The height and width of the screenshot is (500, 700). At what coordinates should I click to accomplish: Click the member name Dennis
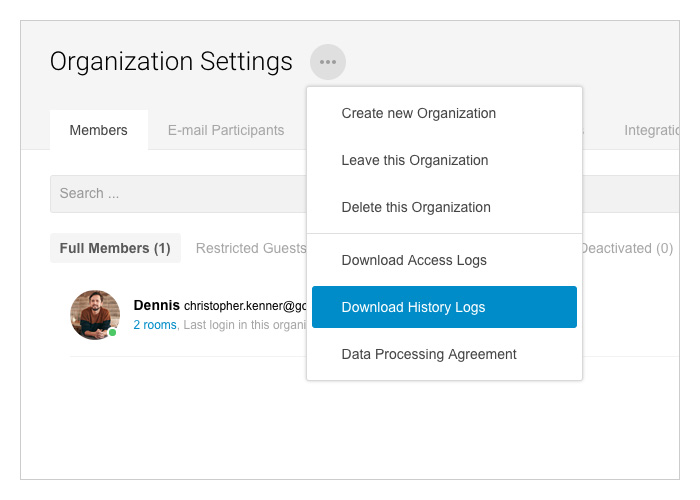coord(156,305)
